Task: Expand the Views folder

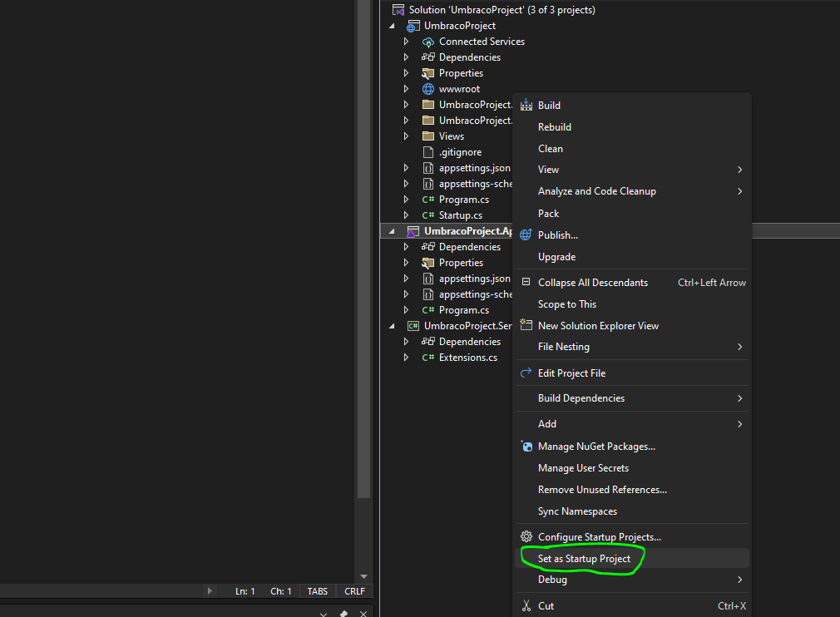Action: (x=406, y=136)
